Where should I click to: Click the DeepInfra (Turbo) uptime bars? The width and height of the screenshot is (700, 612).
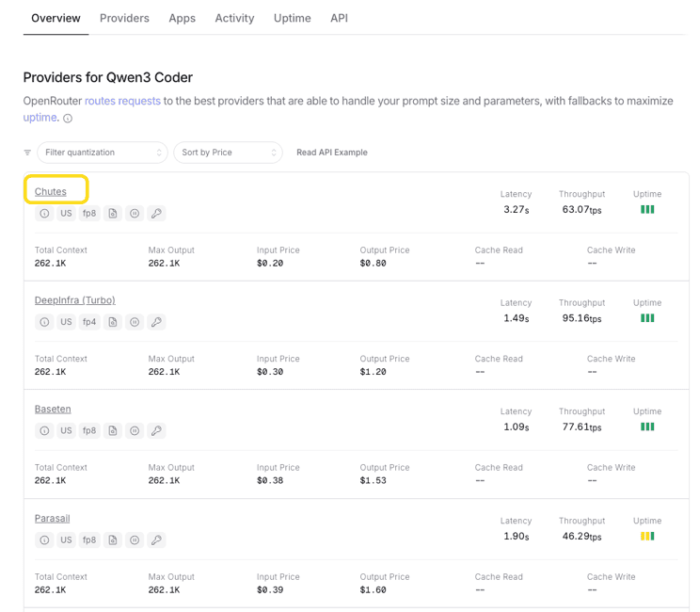pos(647,318)
